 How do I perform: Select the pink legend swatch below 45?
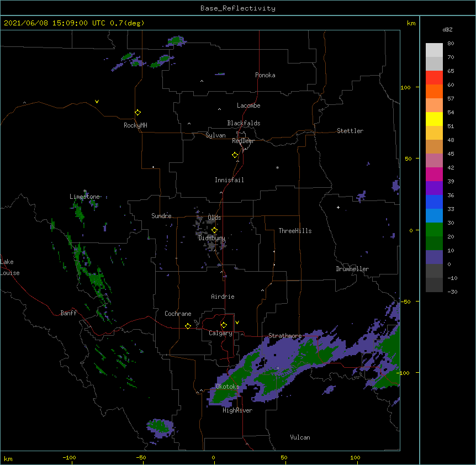(434, 161)
